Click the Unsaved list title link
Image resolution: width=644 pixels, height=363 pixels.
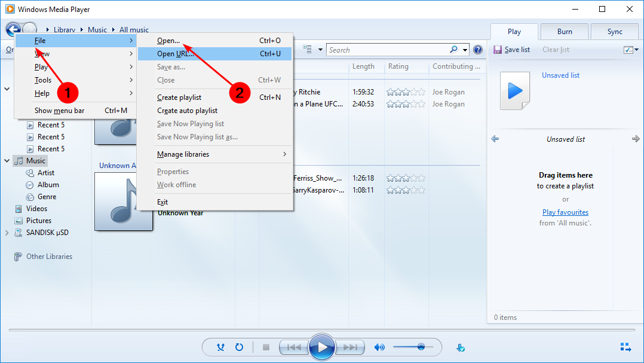[560, 75]
